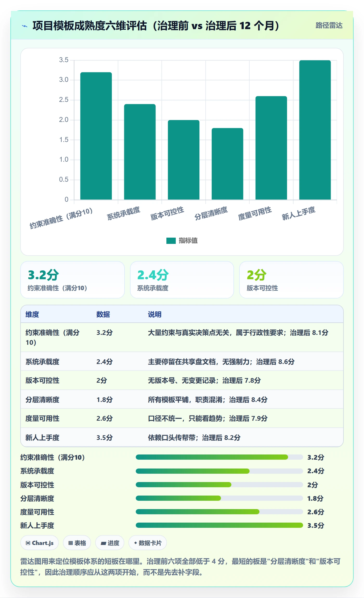Click 系统承载度 progress bar showing 2.4分
Viewport: 364px width, 598px height.
click(219, 471)
